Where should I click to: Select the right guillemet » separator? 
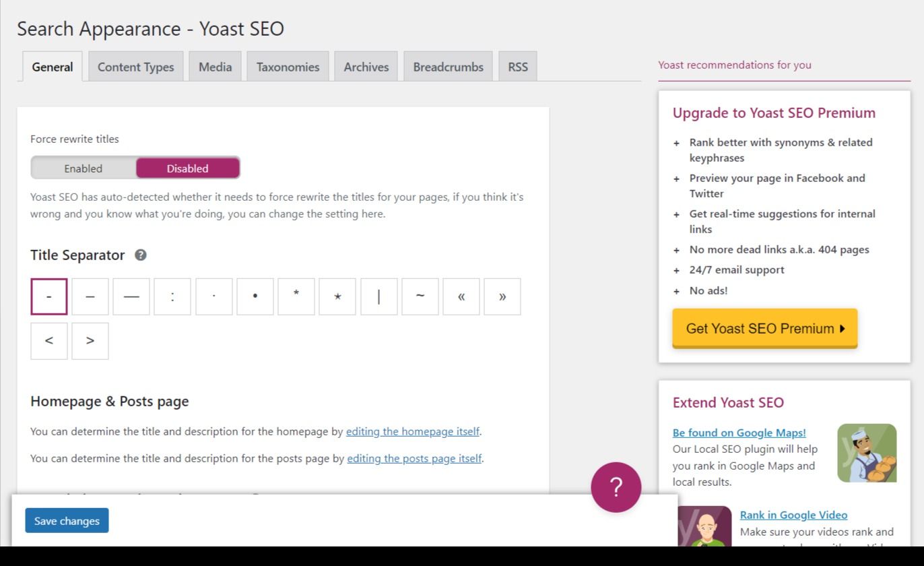502,296
